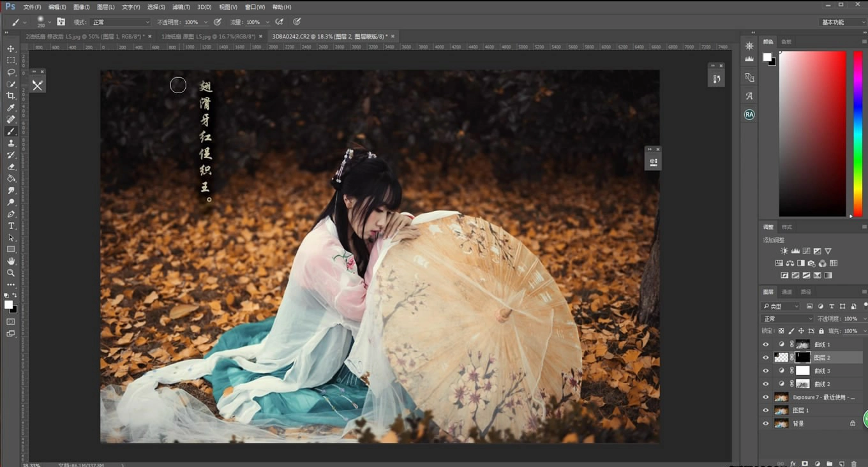Viewport: 868px width, 467px height.
Task: Open layer styles fx menu
Action: tap(793, 464)
